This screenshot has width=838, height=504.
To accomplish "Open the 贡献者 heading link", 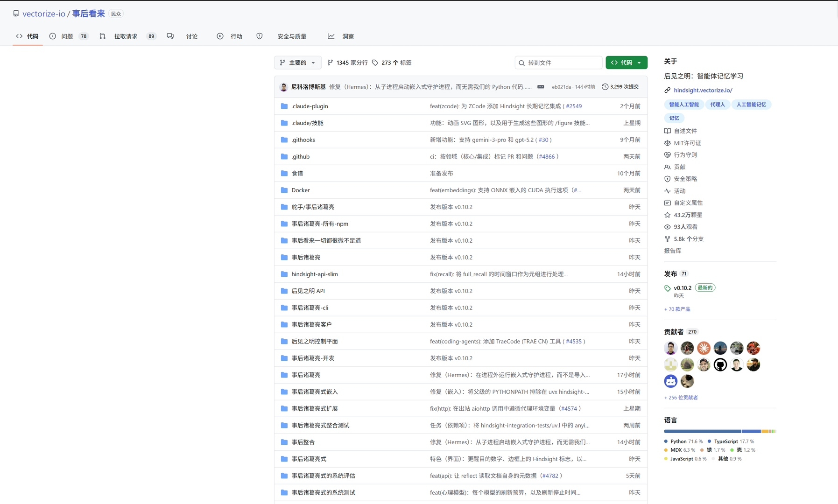I will 674,332.
